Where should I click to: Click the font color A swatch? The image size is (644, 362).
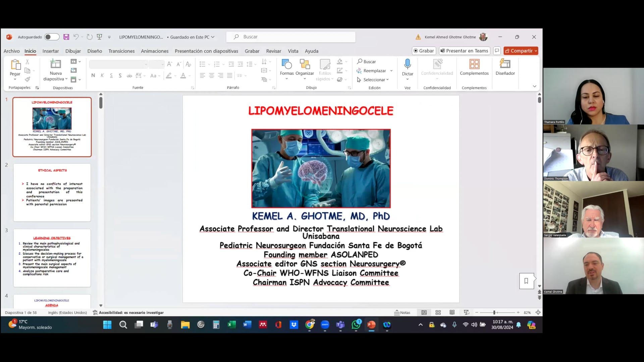(183, 75)
